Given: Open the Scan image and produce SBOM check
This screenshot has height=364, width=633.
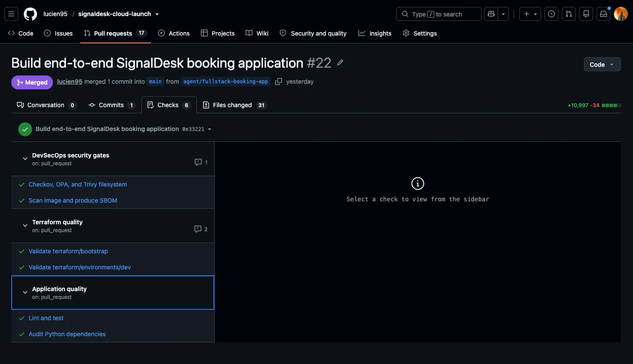Looking at the screenshot, I should (x=73, y=200).
